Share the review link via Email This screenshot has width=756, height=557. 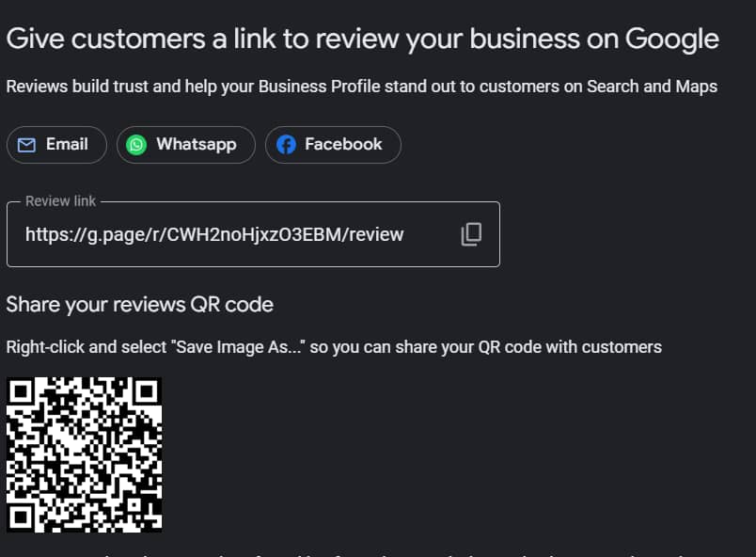click(x=57, y=145)
